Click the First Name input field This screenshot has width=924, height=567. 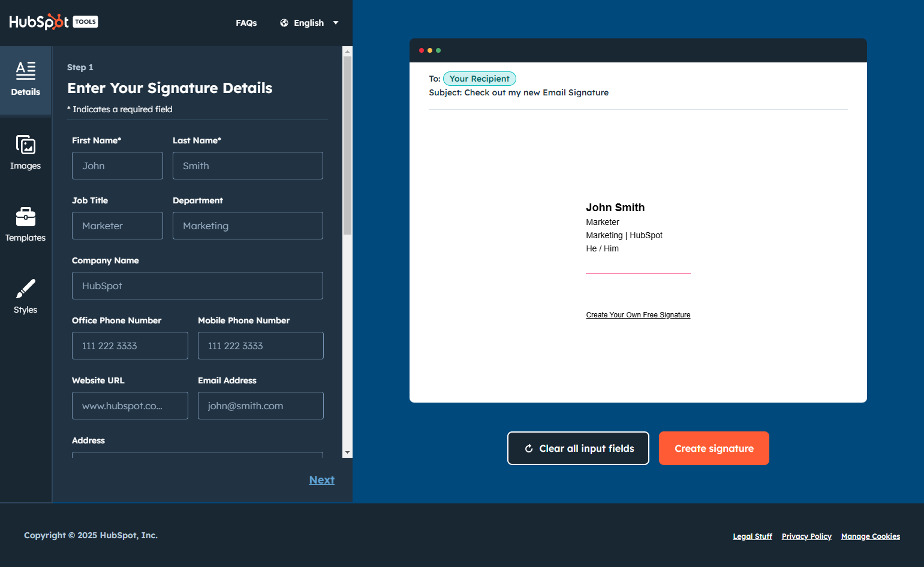click(x=118, y=166)
